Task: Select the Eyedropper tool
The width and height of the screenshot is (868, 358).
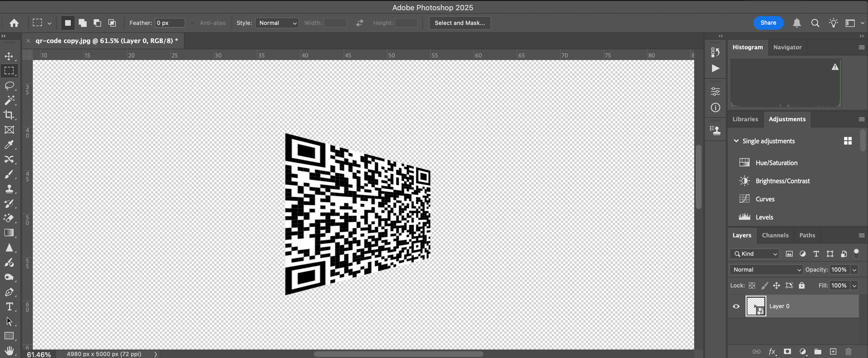Action: click(x=9, y=145)
